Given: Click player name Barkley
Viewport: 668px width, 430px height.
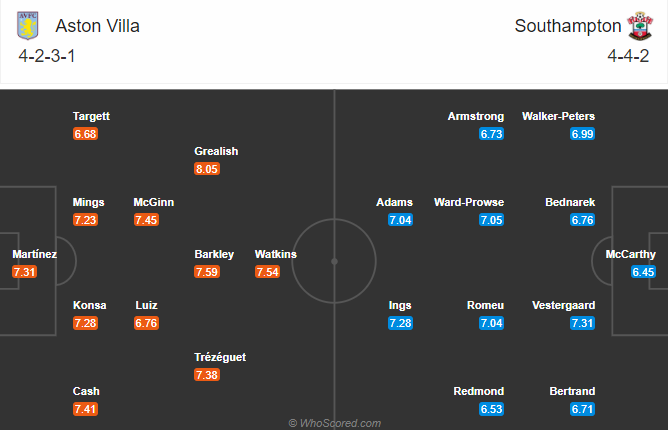Looking at the screenshot, I should (214, 254).
